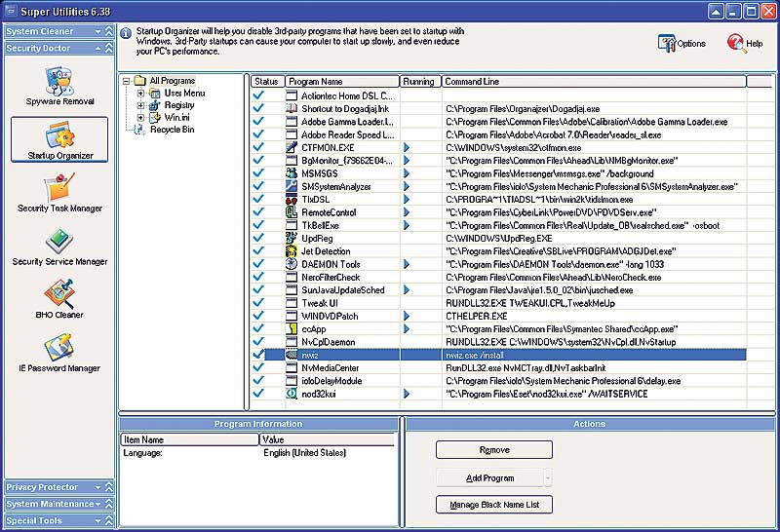The height and width of the screenshot is (532, 780).
Task: Toggle the Adobe Gamma Loader status check
Action: pos(258,121)
